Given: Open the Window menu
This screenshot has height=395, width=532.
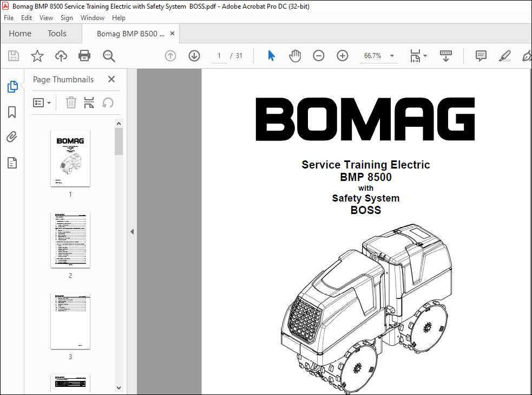Looking at the screenshot, I should tap(93, 18).
